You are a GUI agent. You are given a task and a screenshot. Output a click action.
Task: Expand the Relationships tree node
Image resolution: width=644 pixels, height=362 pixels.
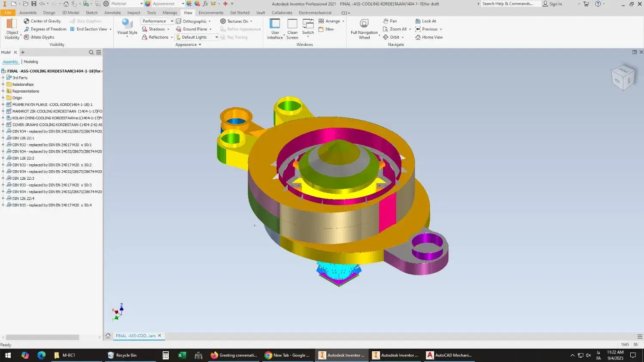(3, 84)
